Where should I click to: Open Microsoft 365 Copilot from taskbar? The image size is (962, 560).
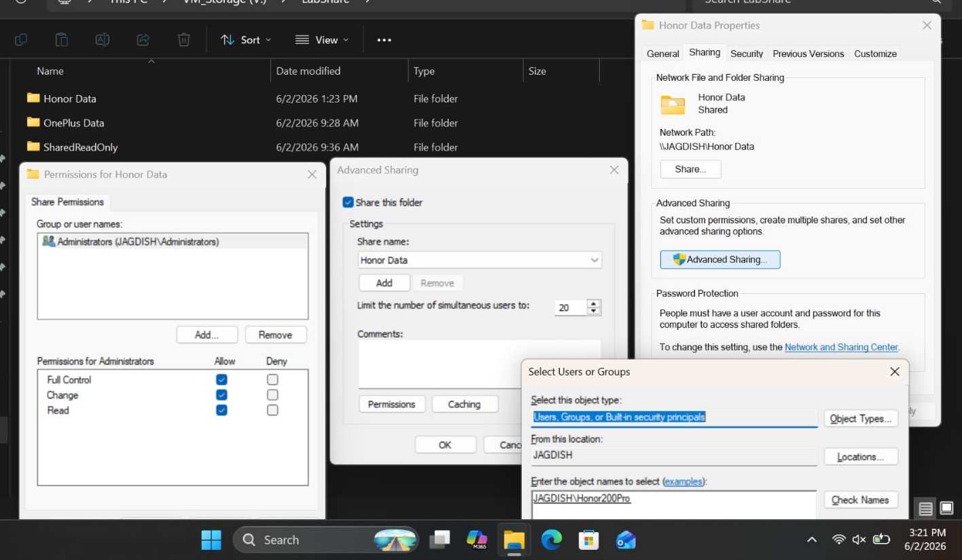point(477,540)
